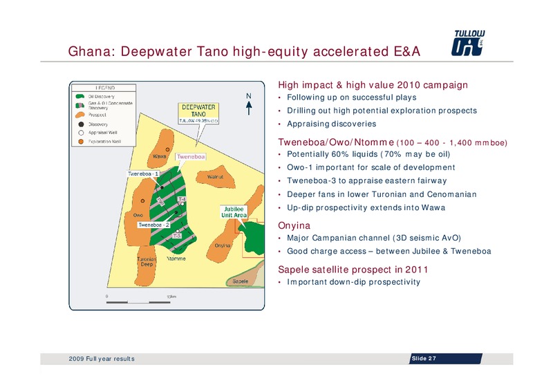Viewport: 553px width, 392px height.
Task: Click the Oil Discovery legend symbol
Action: (x=80, y=96)
